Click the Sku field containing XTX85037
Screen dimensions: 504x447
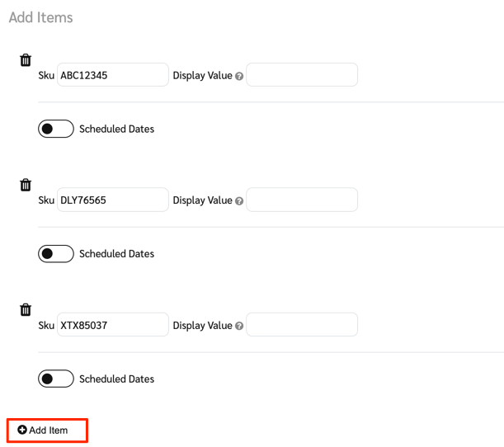[x=112, y=325]
